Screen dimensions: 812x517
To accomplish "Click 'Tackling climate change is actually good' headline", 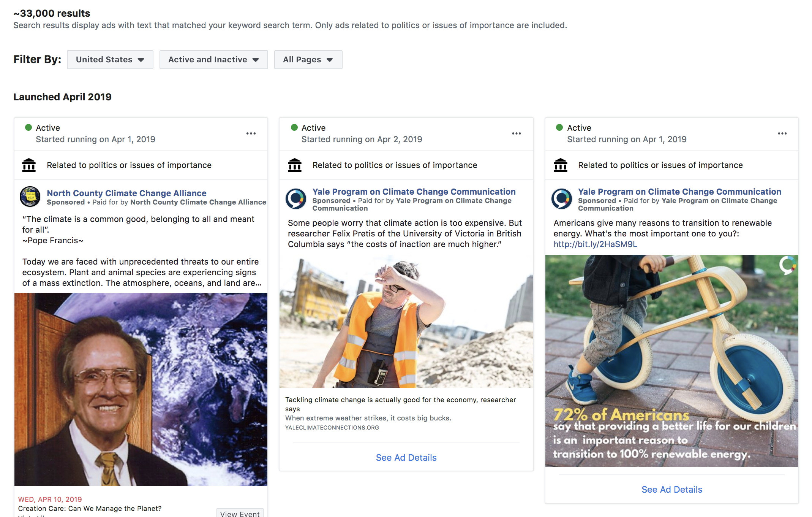I will coord(401,404).
